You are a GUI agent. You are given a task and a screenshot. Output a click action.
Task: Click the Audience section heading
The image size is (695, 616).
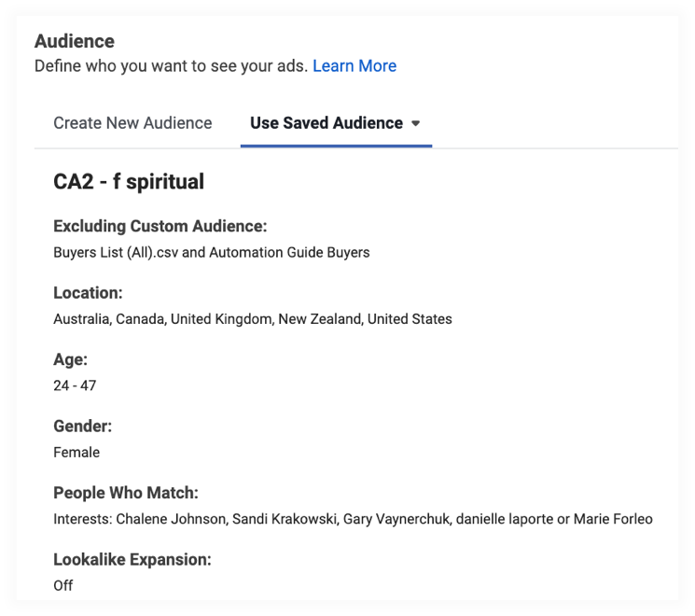[x=75, y=41]
